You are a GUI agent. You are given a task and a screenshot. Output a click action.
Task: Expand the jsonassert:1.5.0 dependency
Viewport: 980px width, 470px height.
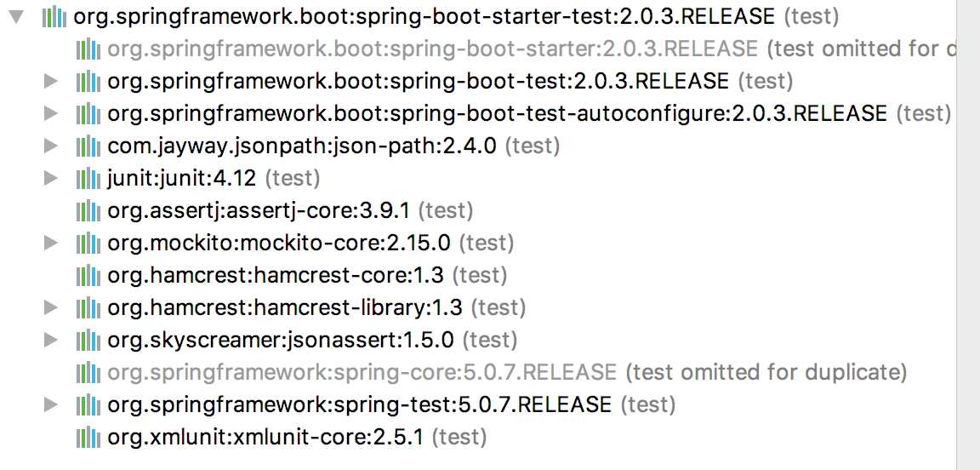[51, 340]
